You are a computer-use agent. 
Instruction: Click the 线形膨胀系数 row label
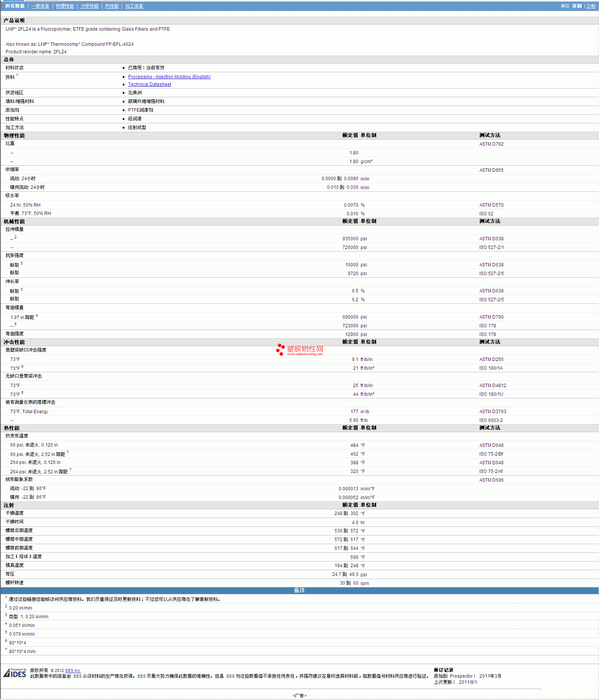click(19, 479)
